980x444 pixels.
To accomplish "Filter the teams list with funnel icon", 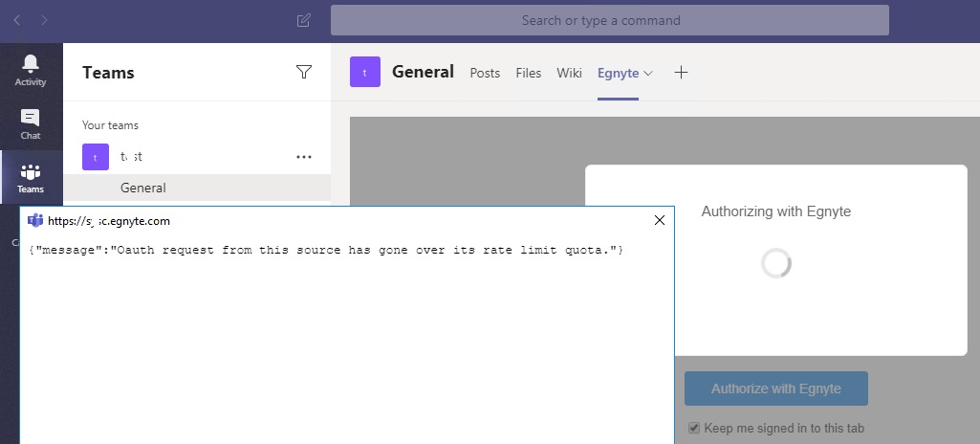I will 304,73.
